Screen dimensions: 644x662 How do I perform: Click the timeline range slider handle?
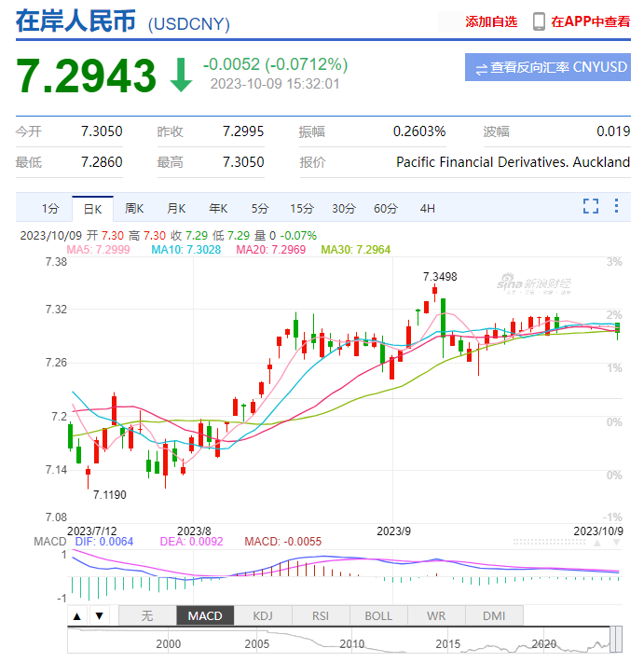pyautogui.click(x=614, y=640)
